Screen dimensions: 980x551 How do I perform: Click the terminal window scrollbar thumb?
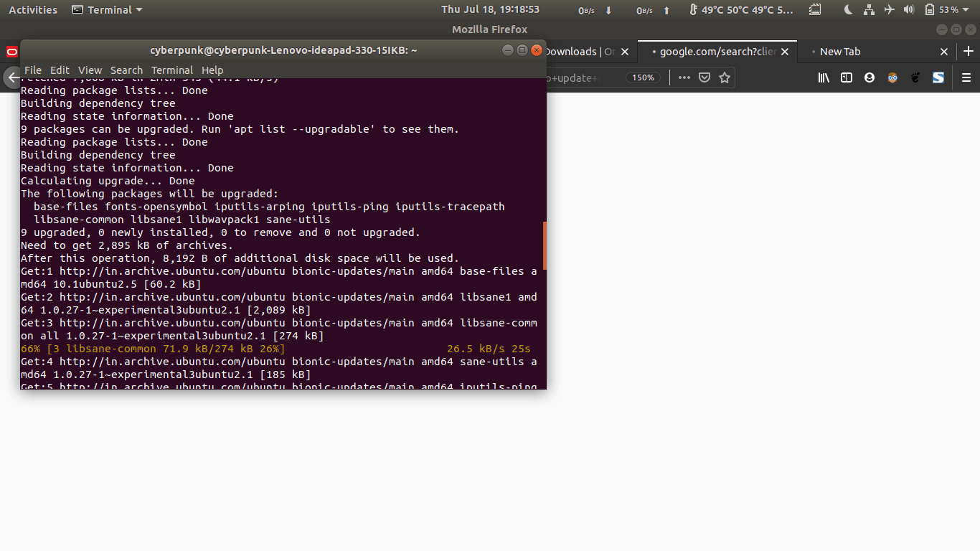(x=545, y=245)
